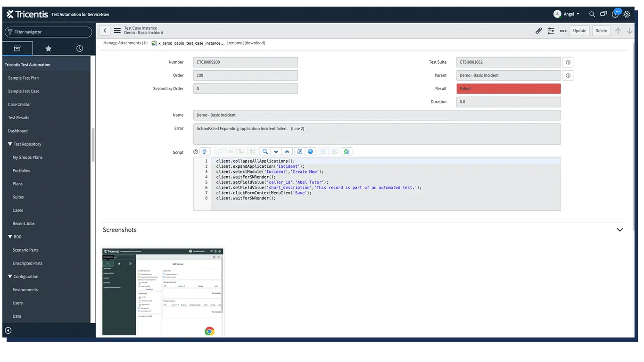Image resolution: width=644 pixels, height=362 pixels.
Task: Click Test Suite reference info icon
Action: coord(568,62)
